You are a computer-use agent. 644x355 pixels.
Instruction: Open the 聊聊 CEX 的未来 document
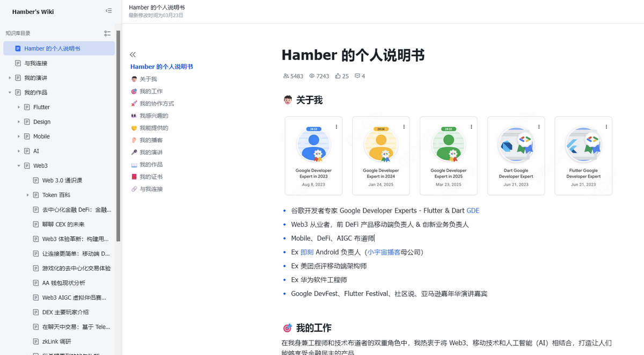[63, 224]
